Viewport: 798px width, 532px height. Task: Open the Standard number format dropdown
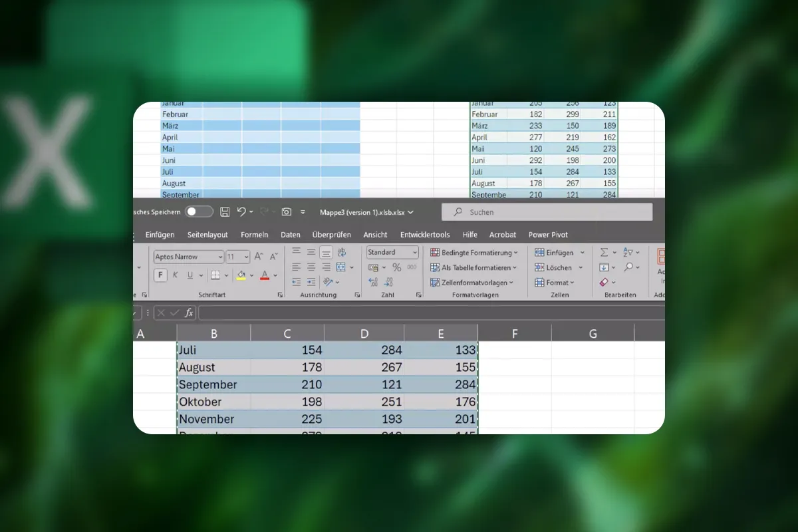415,253
